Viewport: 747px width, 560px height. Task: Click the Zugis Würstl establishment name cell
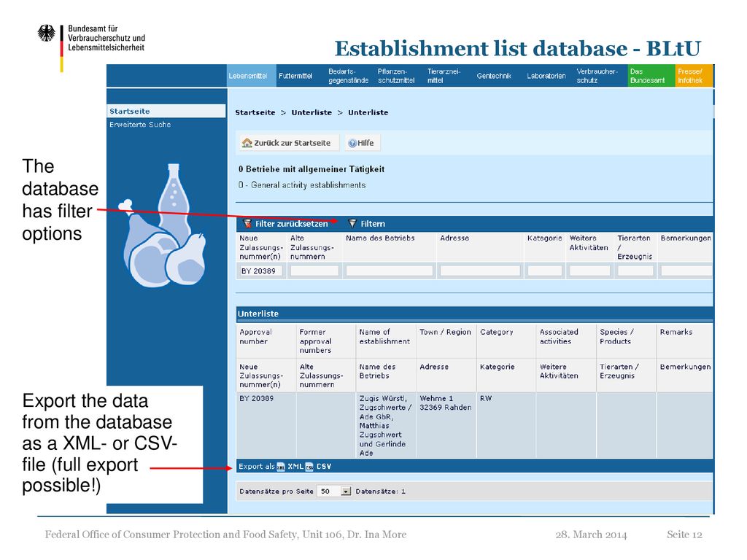pyautogui.click(x=386, y=426)
